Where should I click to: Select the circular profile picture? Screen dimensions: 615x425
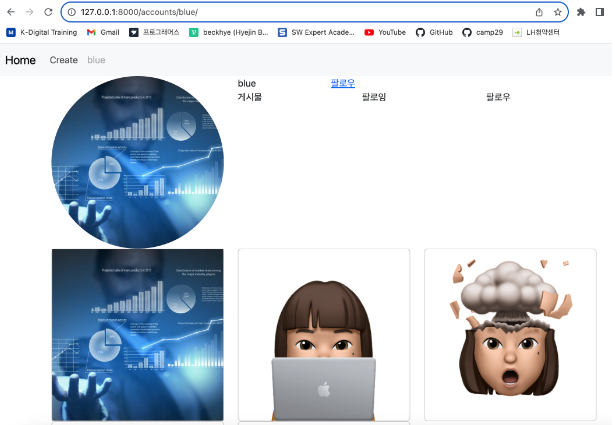pos(138,162)
